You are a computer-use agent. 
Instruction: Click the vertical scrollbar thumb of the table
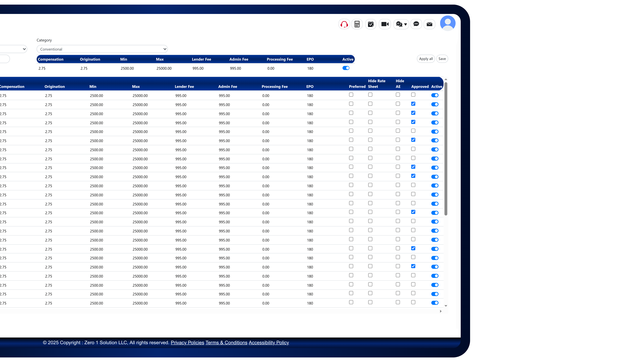(446, 149)
